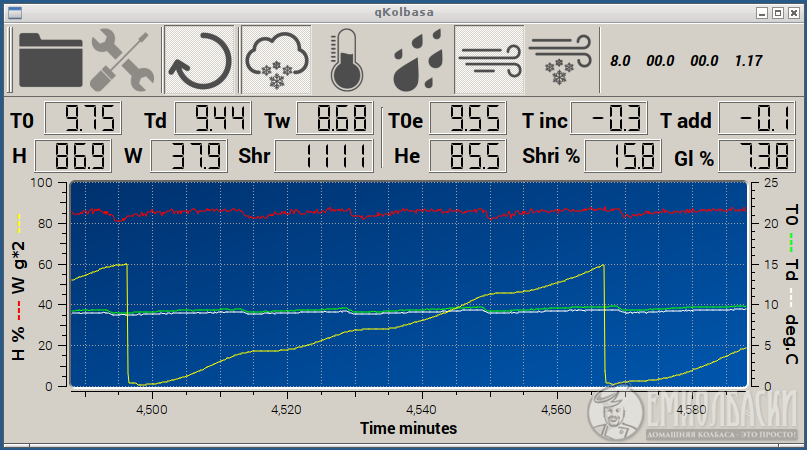Click the T0e value display 9.55
Screen dimensions: 807x450
click(x=468, y=118)
